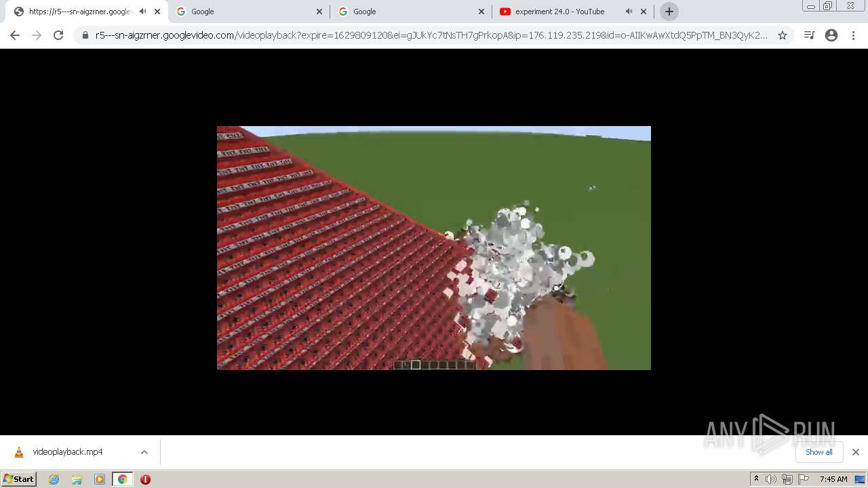Open the Windows Start menu
This screenshot has height=488, width=868.
pyautogui.click(x=18, y=479)
